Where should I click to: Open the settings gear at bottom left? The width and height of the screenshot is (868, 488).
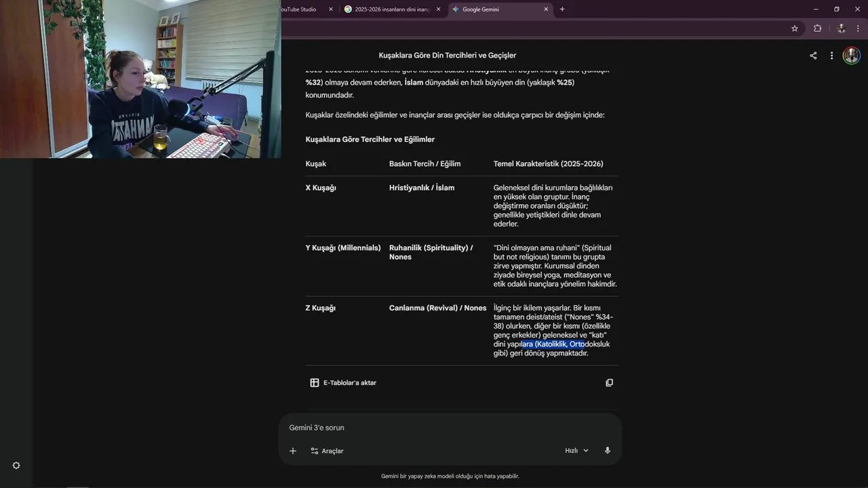[x=16, y=466]
